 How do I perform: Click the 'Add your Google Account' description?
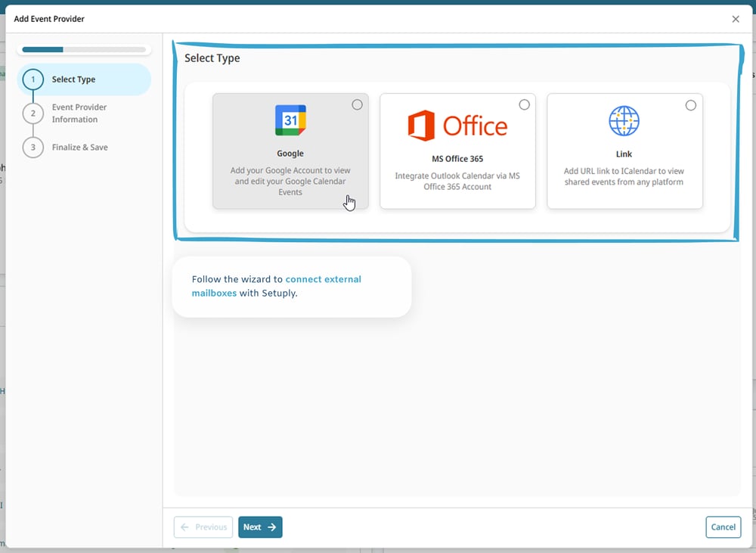coord(290,182)
